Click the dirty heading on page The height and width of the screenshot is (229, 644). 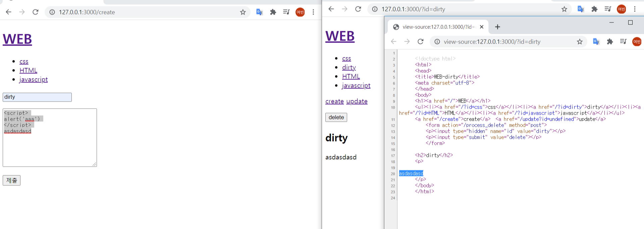pos(336,138)
